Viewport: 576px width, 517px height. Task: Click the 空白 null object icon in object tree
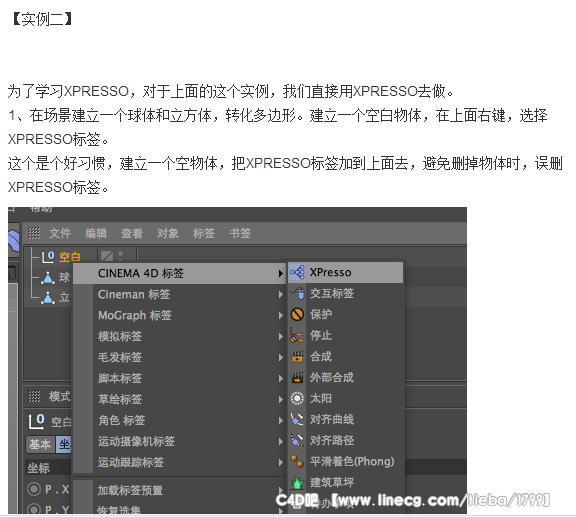point(48,256)
